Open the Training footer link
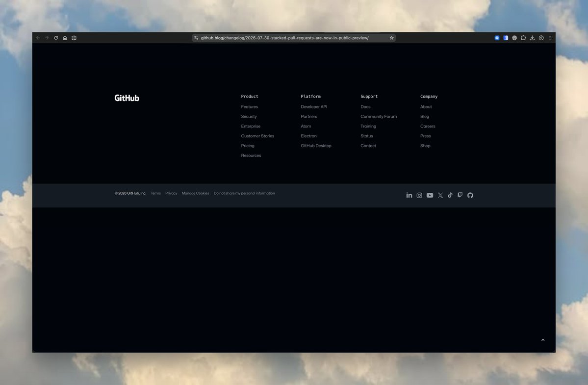The image size is (588, 385). click(368, 127)
